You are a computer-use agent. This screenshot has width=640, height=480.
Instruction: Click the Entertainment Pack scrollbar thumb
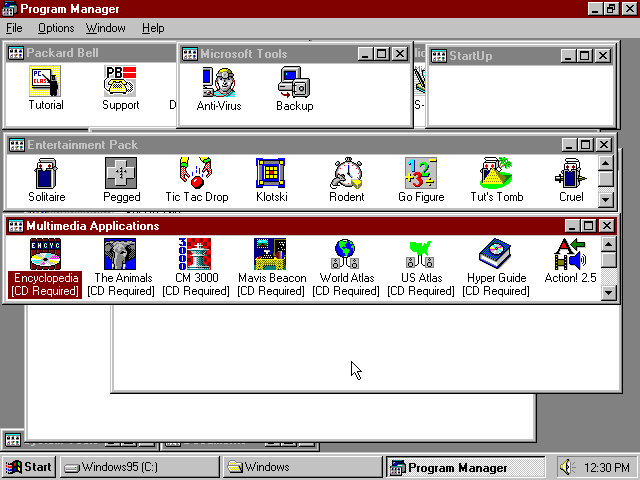tap(605, 178)
